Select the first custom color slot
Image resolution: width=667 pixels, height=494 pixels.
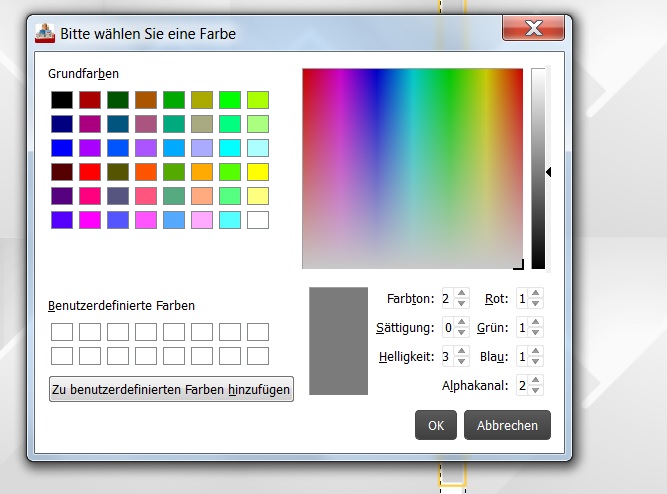[62, 332]
